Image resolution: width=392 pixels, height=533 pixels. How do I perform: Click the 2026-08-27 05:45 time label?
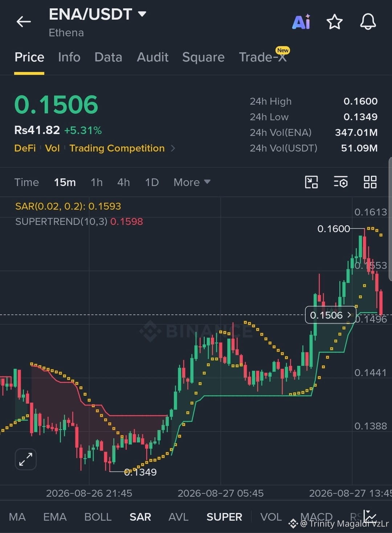(x=220, y=493)
